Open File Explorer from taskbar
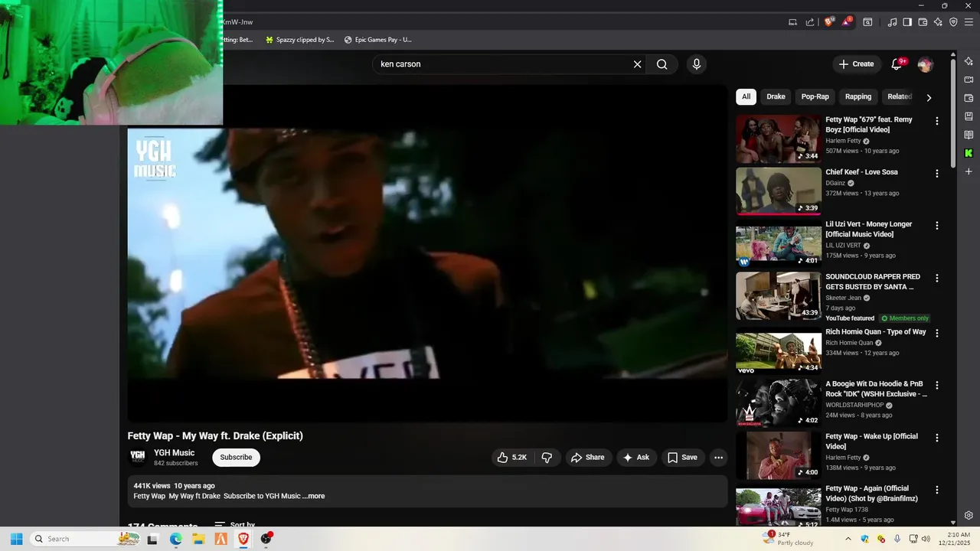The width and height of the screenshot is (980, 551). (198, 539)
